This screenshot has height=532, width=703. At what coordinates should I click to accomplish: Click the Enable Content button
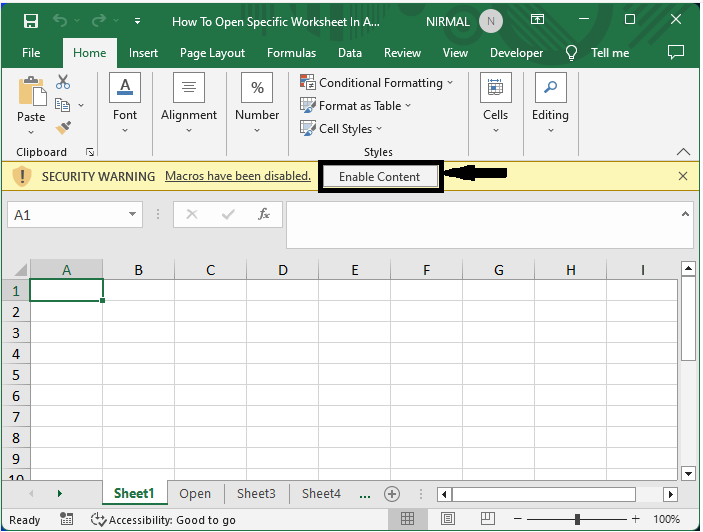pyautogui.click(x=380, y=177)
